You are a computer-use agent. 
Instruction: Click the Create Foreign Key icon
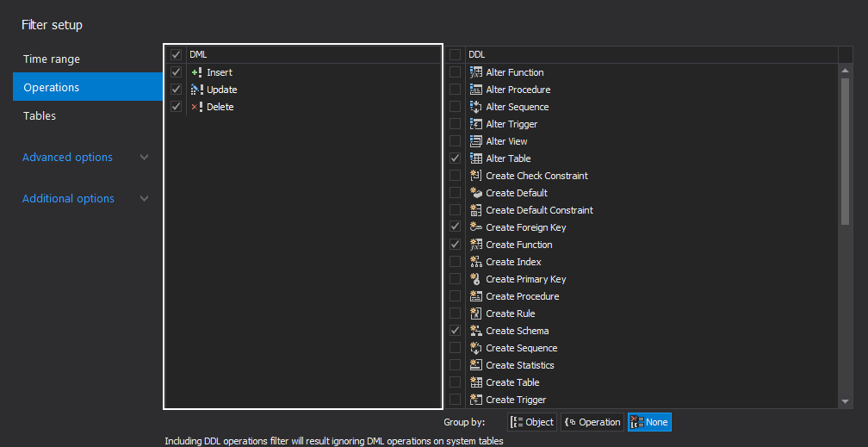point(475,227)
